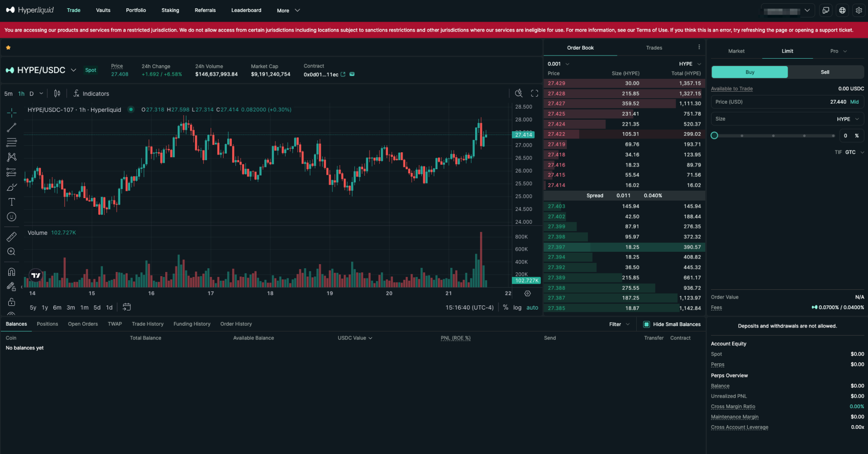Select the crosshair cursor tool
868x454 pixels.
11,112
